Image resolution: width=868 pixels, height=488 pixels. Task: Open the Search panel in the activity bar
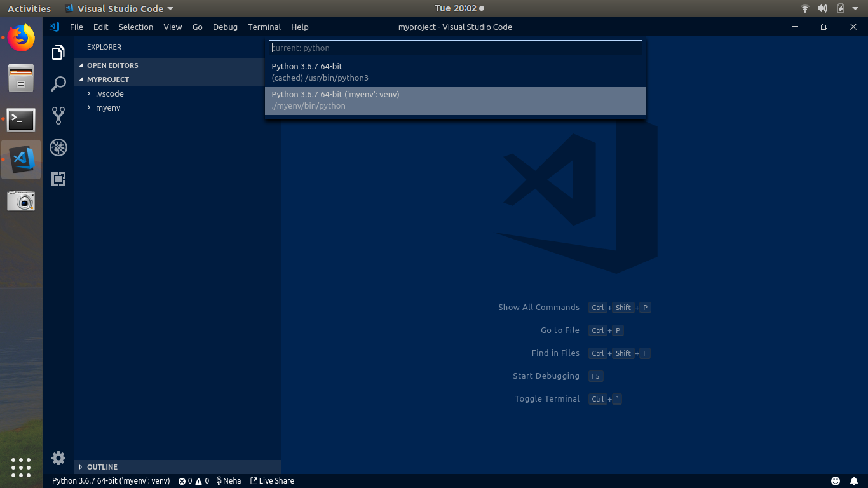[58, 83]
